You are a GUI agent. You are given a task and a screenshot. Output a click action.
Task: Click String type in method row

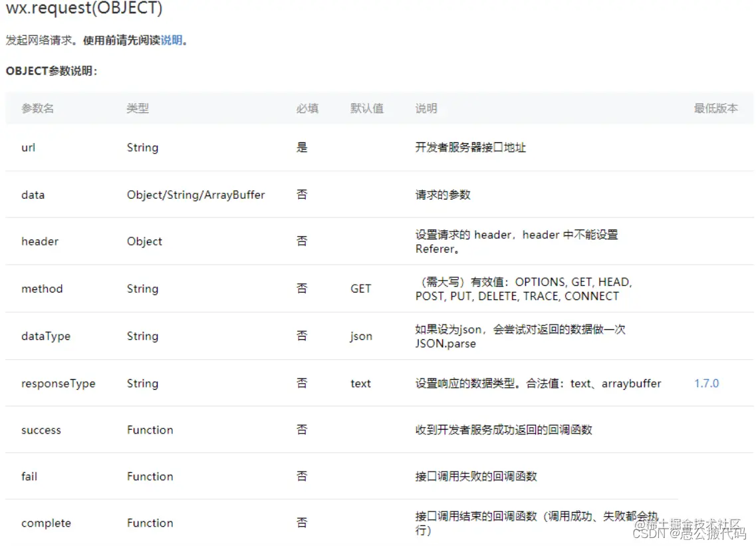tap(142, 289)
